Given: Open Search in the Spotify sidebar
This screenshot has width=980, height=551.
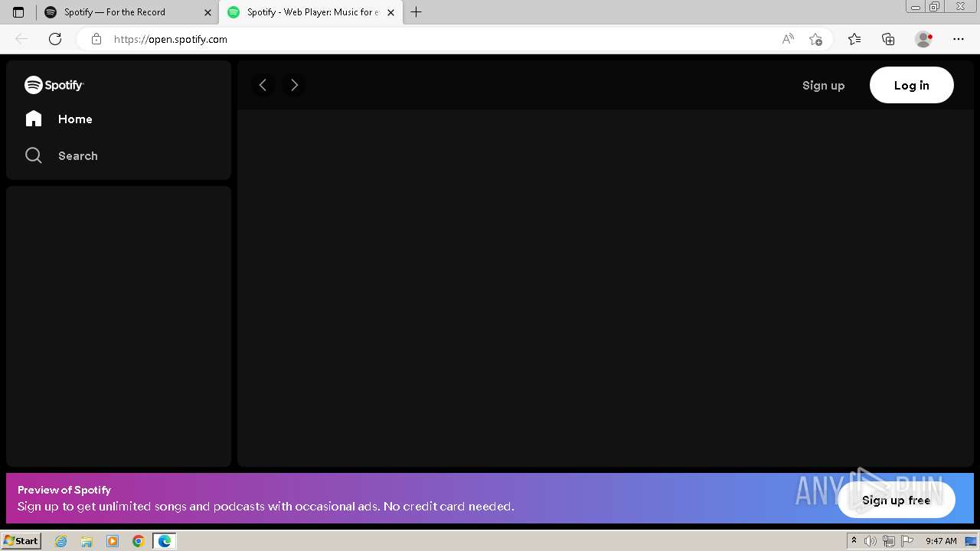Looking at the screenshot, I should [x=61, y=155].
